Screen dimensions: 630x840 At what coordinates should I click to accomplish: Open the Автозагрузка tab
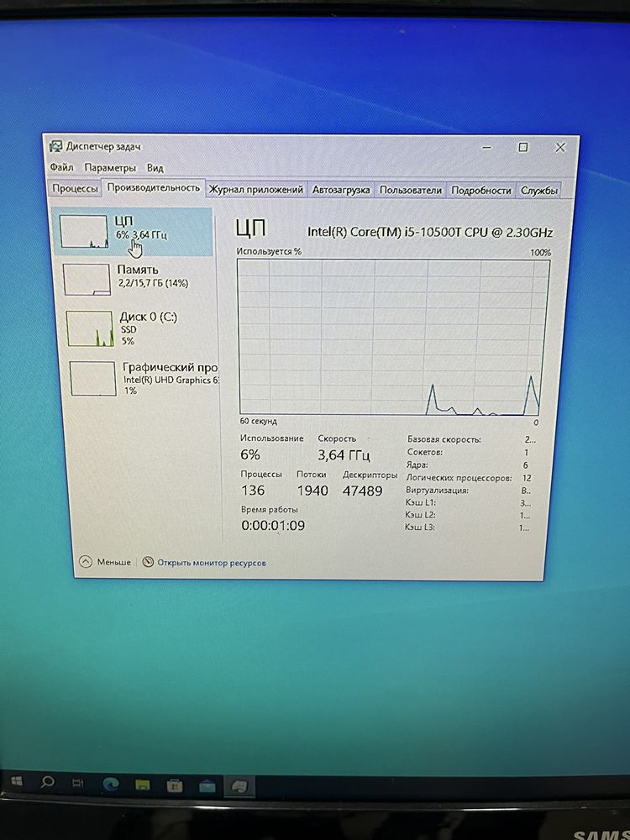coord(341,190)
